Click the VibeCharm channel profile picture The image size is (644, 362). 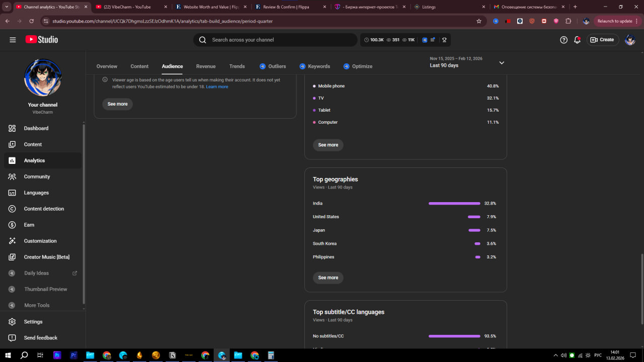[x=43, y=77]
